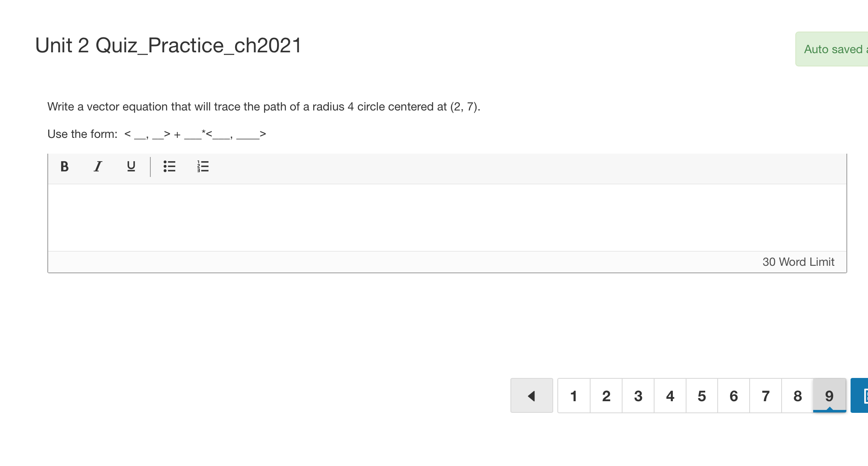The width and height of the screenshot is (868, 466).
Task: Jump to question 1
Action: (x=574, y=396)
